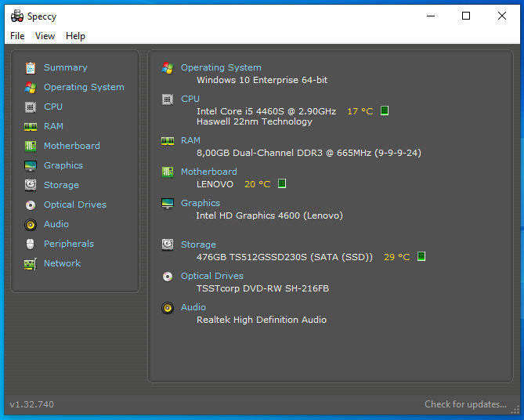This screenshot has height=420, width=524.
Task: Click the storage temperature value 29 °C
Action: [396, 257]
